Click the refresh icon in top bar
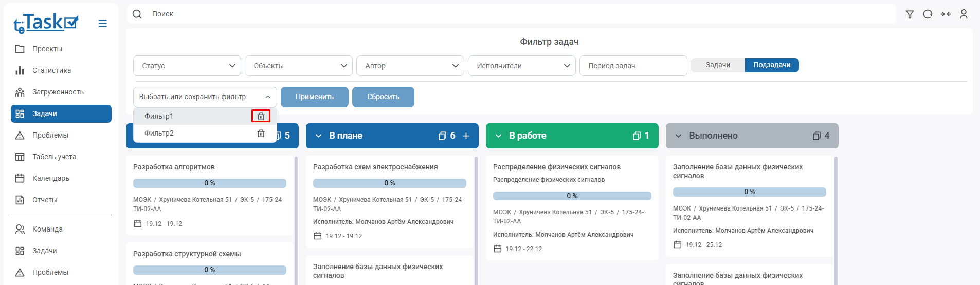This screenshot has width=980, height=285. coord(928,14)
